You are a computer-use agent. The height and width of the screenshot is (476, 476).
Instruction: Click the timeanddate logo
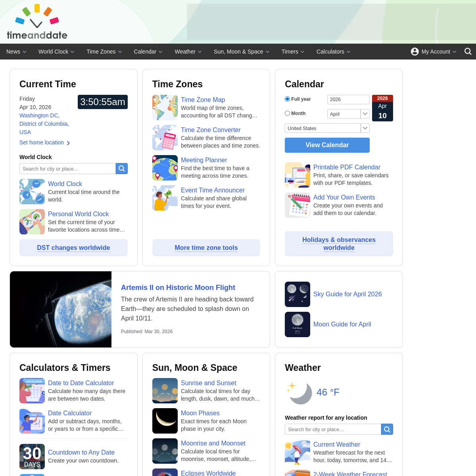point(37,22)
